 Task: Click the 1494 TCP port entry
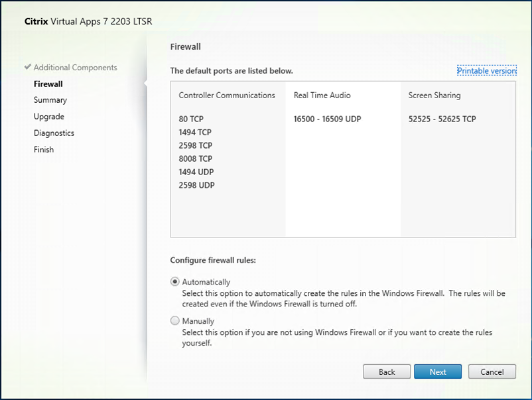[x=195, y=132]
